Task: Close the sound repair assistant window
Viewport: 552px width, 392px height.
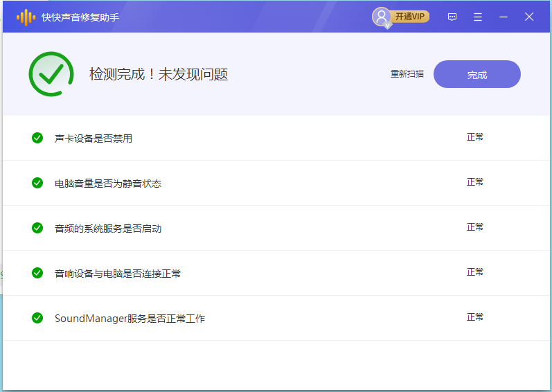Action: (x=529, y=17)
